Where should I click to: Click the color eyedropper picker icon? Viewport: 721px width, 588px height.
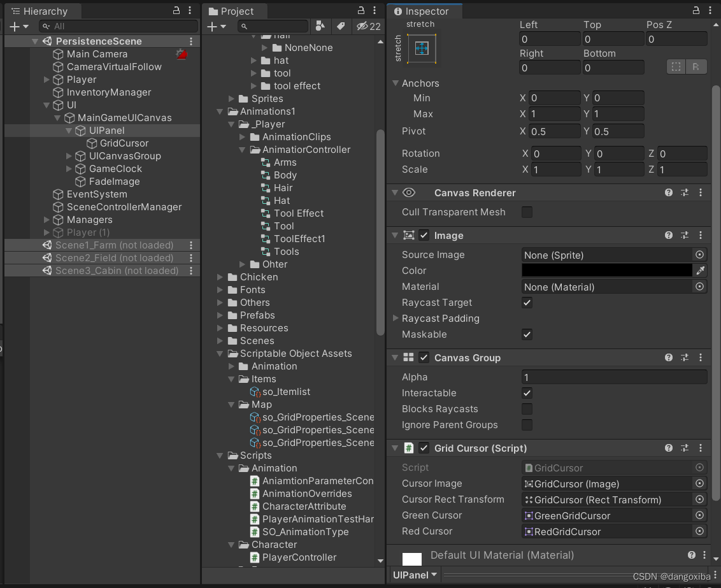700,271
